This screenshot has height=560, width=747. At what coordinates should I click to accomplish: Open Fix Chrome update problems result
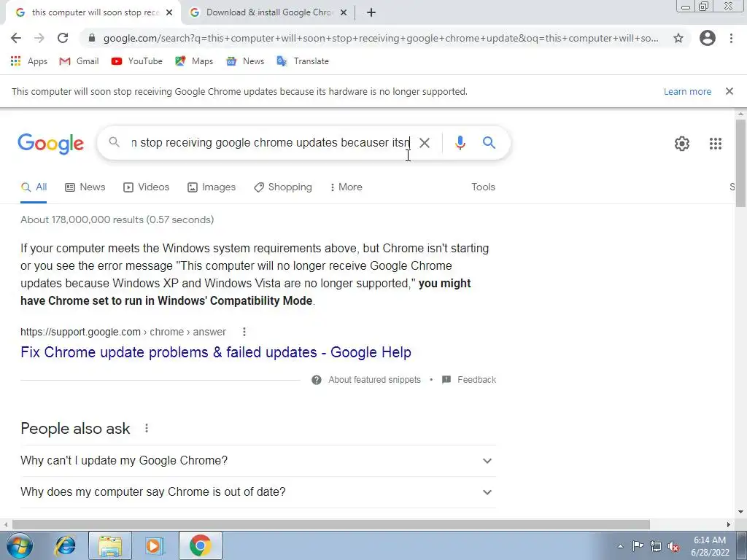click(216, 352)
